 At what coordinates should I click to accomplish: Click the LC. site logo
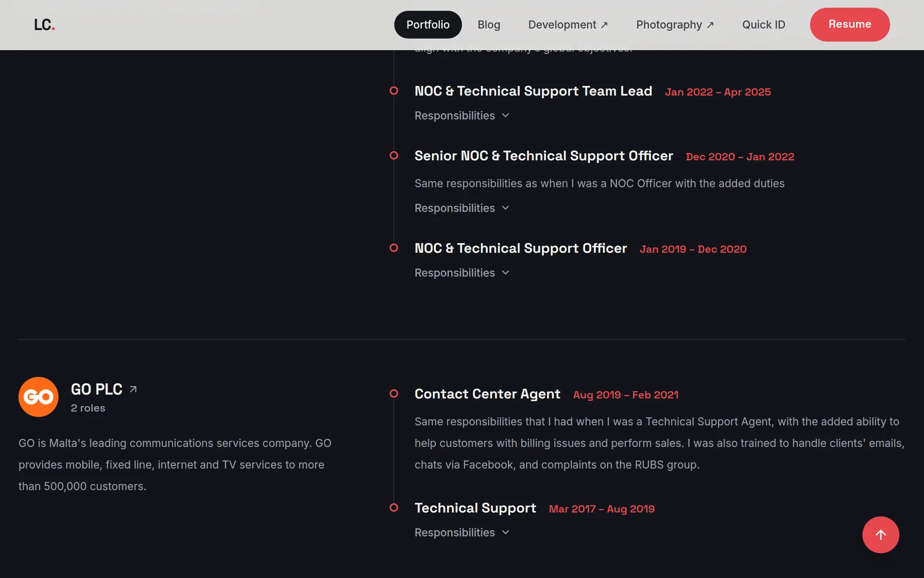(x=45, y=25)
